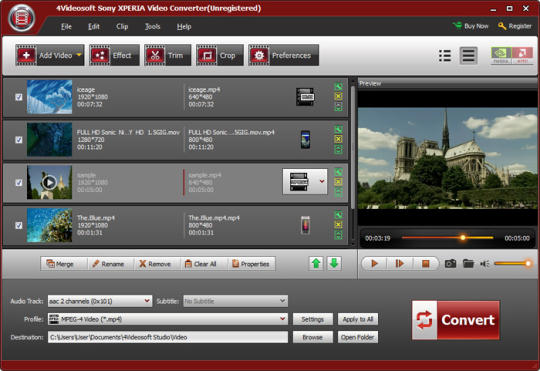Click the Apply to All button
540x371 pixels.
(358, 319)
